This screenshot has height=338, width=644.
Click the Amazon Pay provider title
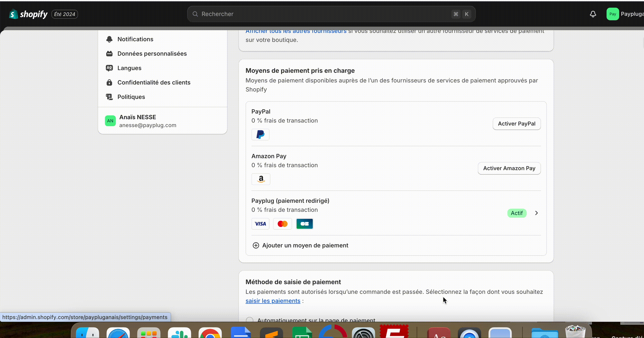(x=269, y=156)
